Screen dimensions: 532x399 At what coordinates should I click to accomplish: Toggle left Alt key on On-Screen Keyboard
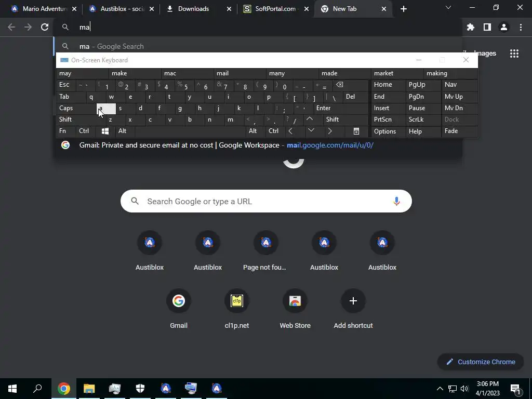(x=125, y=131)
